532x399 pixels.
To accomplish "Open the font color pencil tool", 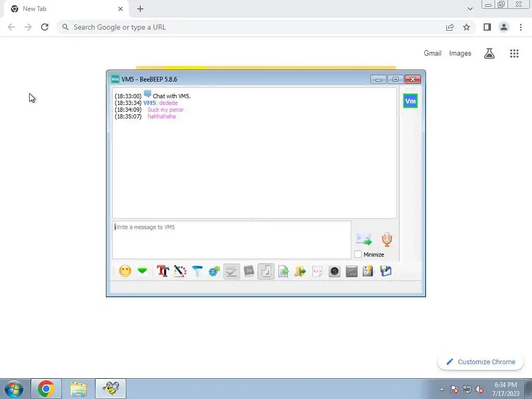I will 180,271.
